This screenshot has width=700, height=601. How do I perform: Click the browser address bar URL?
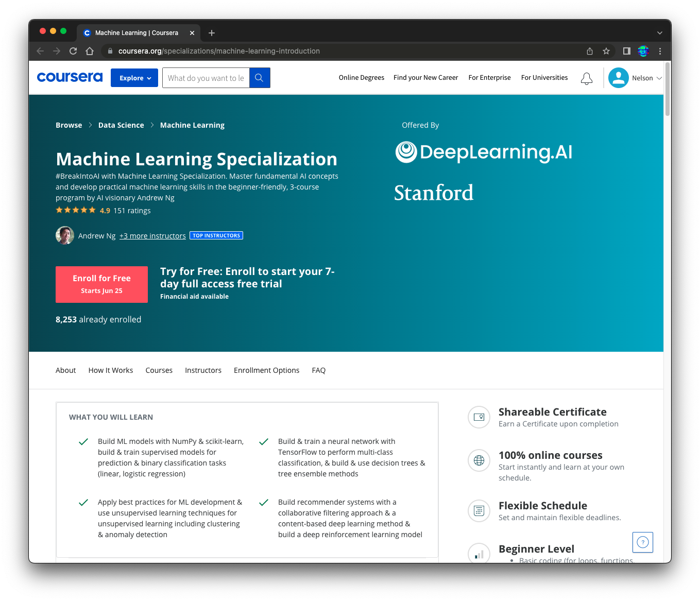click(219, 51)
